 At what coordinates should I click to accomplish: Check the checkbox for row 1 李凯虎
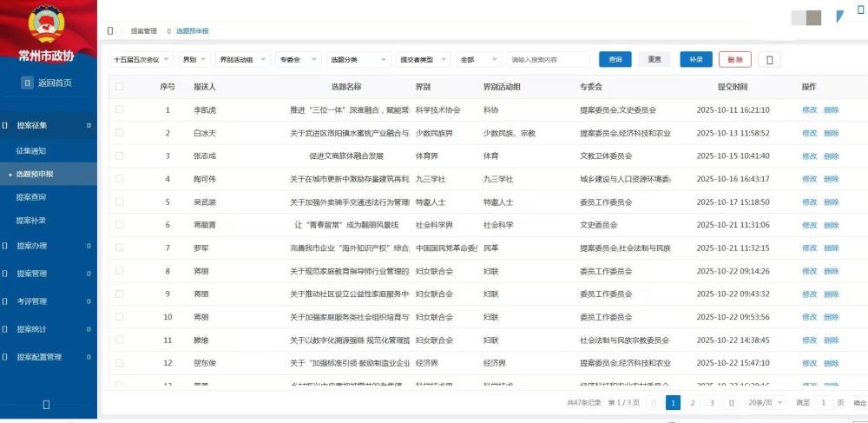(x=120, y=110)
